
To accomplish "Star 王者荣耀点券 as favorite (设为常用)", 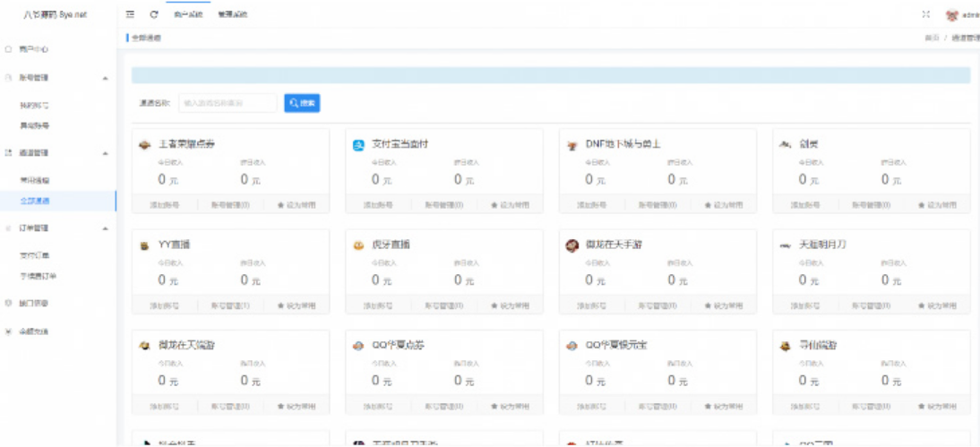I will coord(295,205).
